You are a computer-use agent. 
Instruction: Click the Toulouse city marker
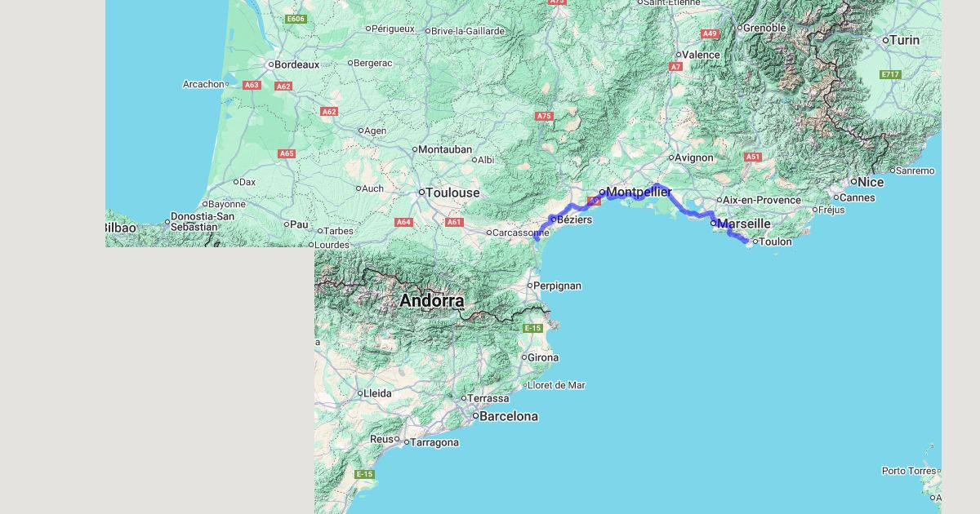(422, 193)
